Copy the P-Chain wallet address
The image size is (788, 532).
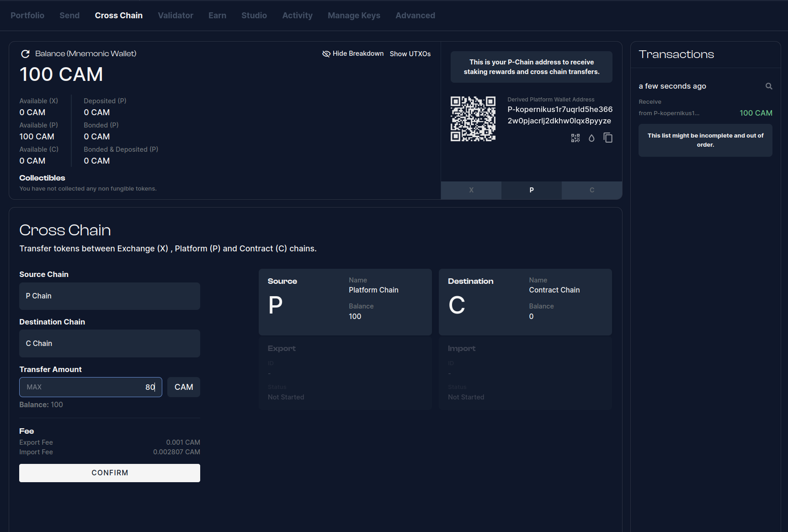(608, 138)
